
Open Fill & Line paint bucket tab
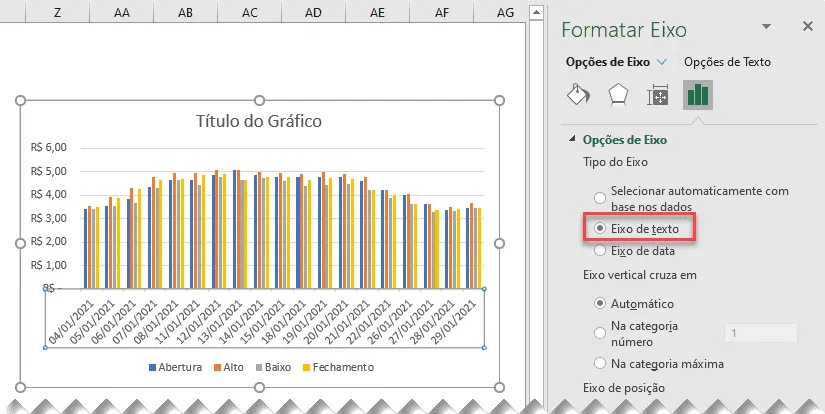coord(578,95)
